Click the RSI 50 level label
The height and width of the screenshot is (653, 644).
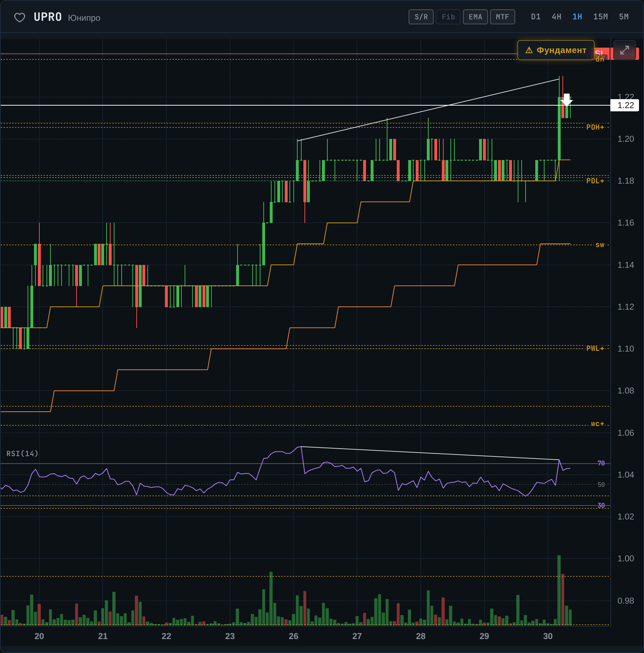point(601,484)
